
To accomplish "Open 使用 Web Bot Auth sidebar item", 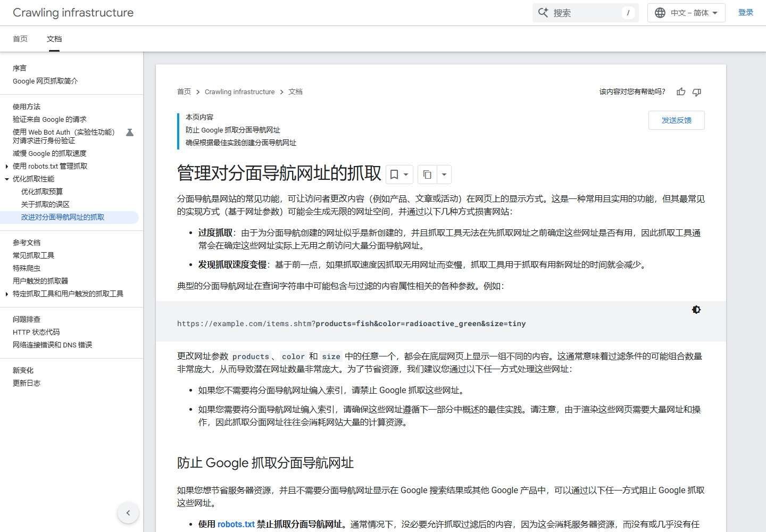I will [64, 137].
